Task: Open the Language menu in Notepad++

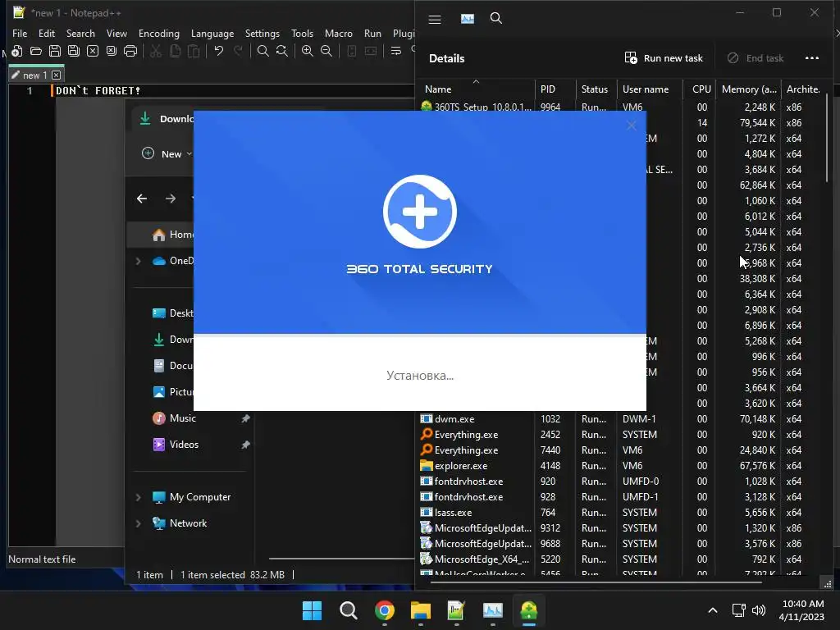Action: pyautogui.click(x=212, y=33)
